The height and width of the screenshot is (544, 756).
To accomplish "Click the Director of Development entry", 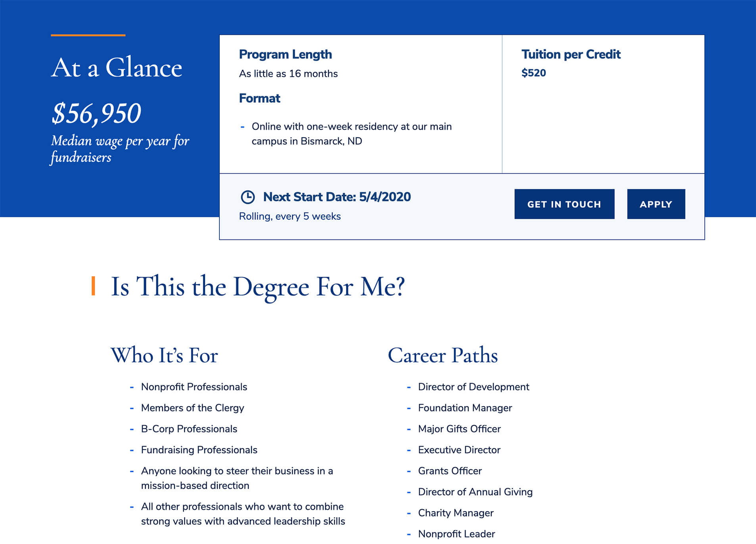I will pyautogui.click(x=473, y=387).
